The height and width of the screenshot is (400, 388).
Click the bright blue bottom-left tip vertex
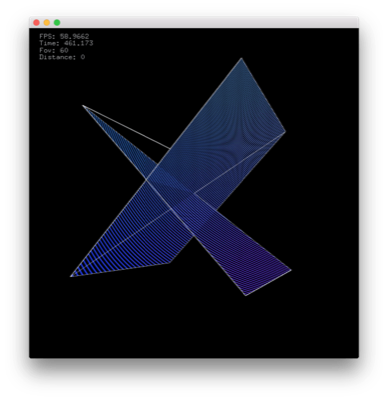click(x=71, y=276)
